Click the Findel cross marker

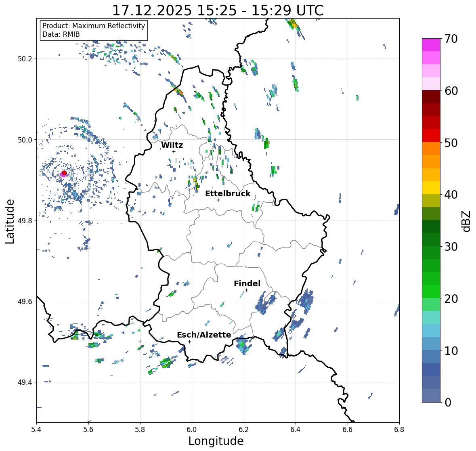click(247, 290)
